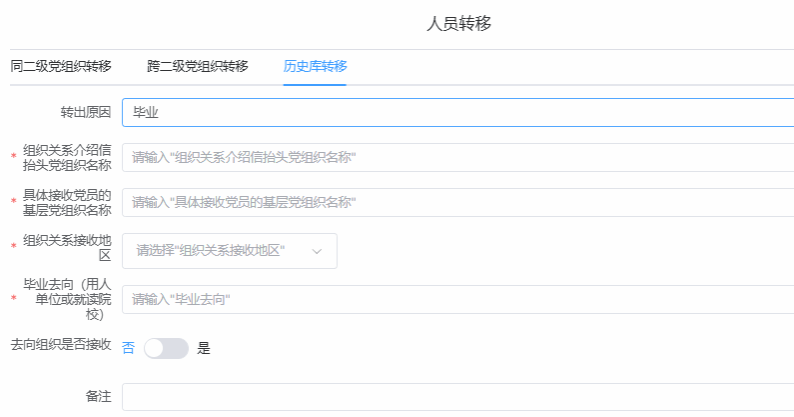Image resolution: width=794 pixels, height=417 pixels.
Task: Click the 人员转移 page title
Action: point(459,24)
